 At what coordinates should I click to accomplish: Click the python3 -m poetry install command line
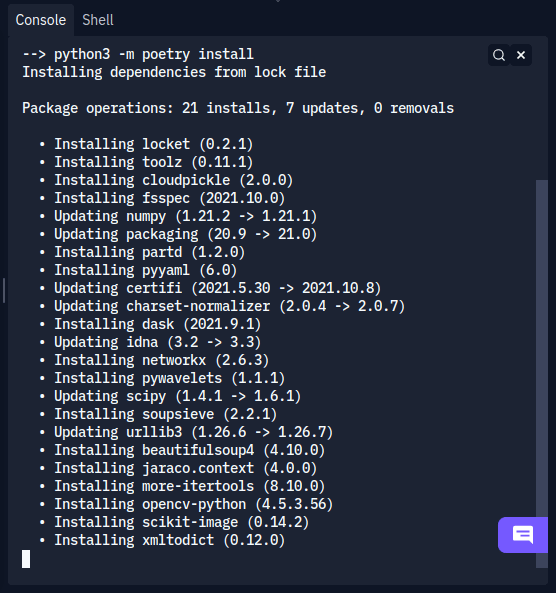tap(138, 54)
